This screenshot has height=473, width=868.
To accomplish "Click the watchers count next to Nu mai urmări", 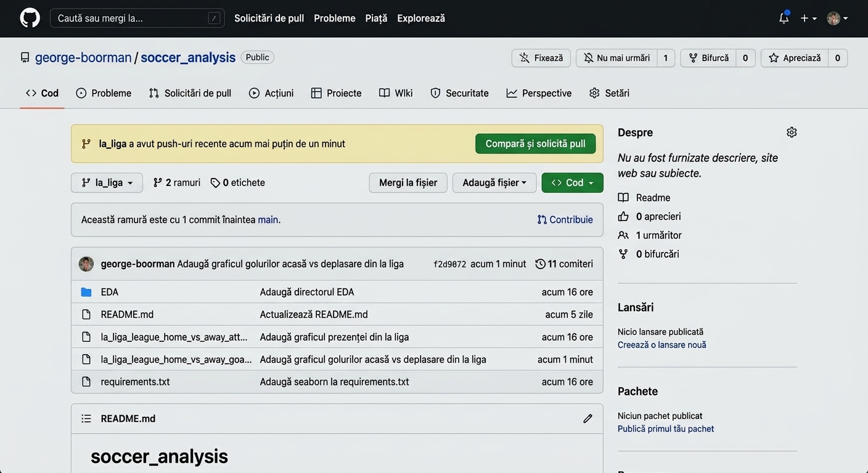I will (666, 58).
